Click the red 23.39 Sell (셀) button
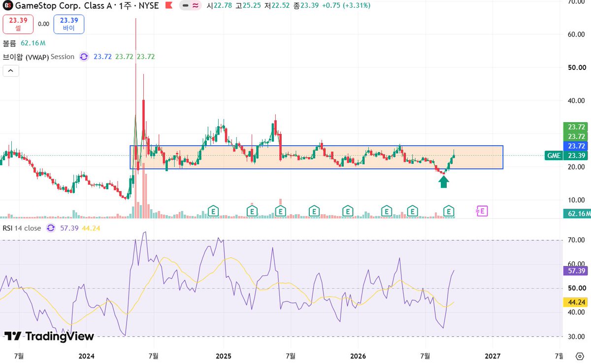Screen dimensions: 591x364 pos(18,24)
